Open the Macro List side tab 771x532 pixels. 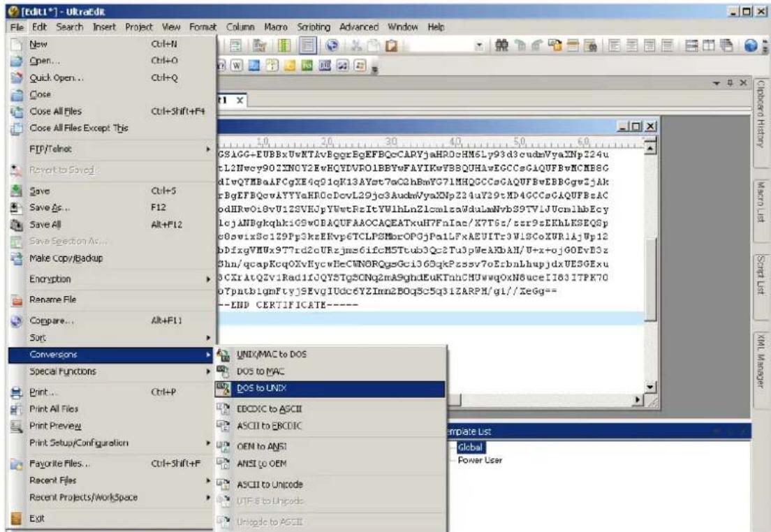[x=761, y=209]
